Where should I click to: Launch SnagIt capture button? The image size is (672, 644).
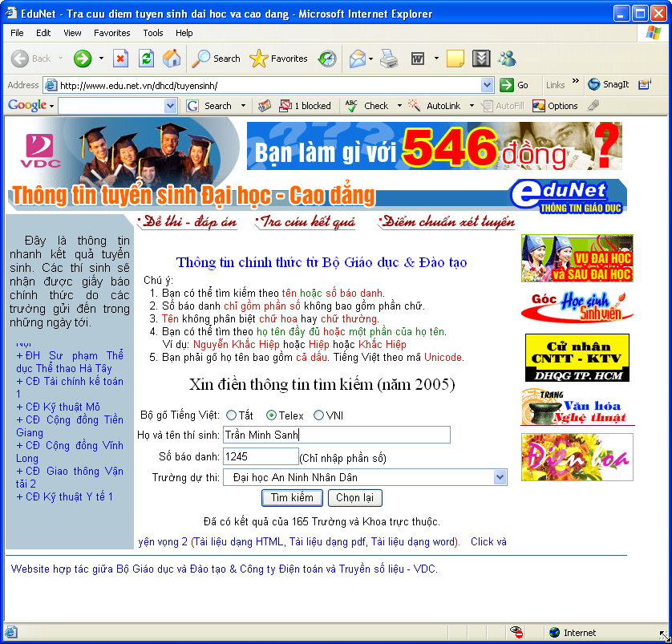[x=609, y=84]
